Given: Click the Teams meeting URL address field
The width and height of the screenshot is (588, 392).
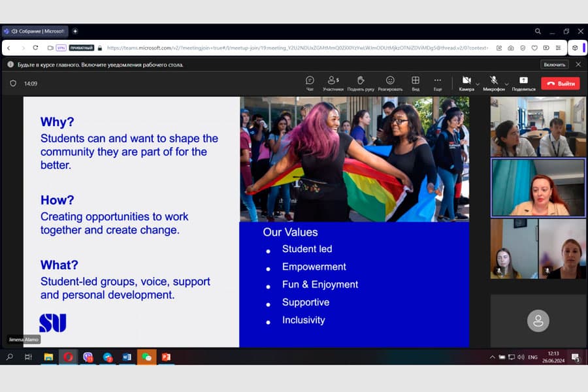Looking at the screenshot, I should pyautogui.click(x=294, y=48).
